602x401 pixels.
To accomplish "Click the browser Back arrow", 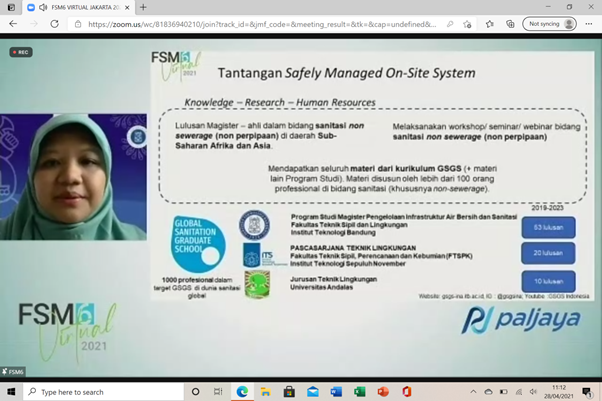I will click(x=13, y=24).
